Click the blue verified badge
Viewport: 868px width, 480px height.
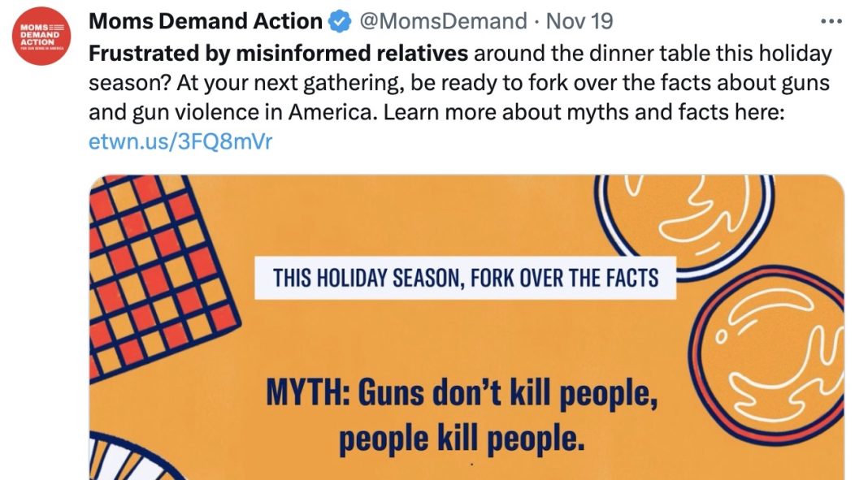point(340,22)
